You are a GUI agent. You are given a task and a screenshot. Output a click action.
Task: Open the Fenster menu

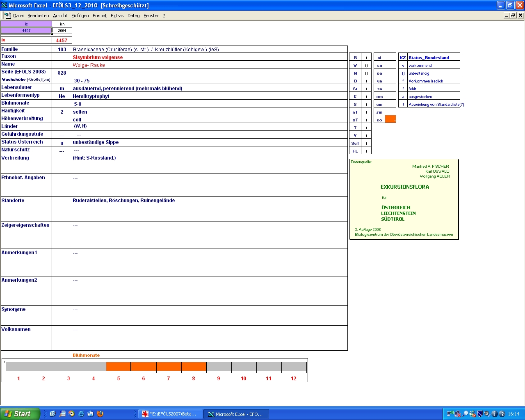(x=151, y=16)
